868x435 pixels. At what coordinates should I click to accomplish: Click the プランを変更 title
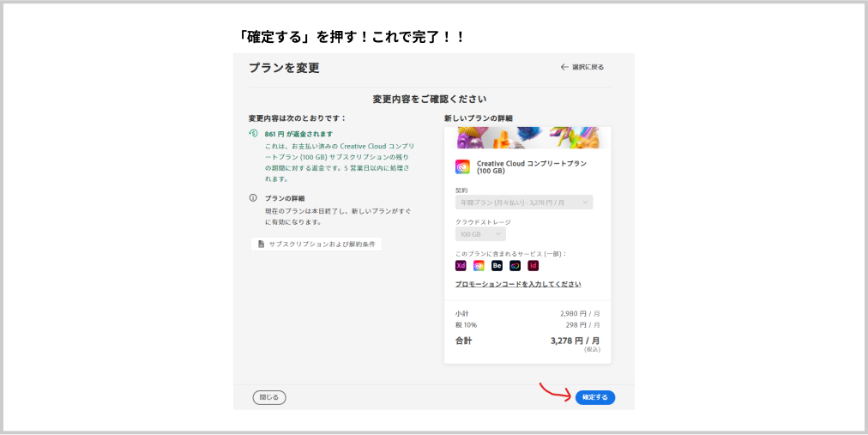(284, 68)
